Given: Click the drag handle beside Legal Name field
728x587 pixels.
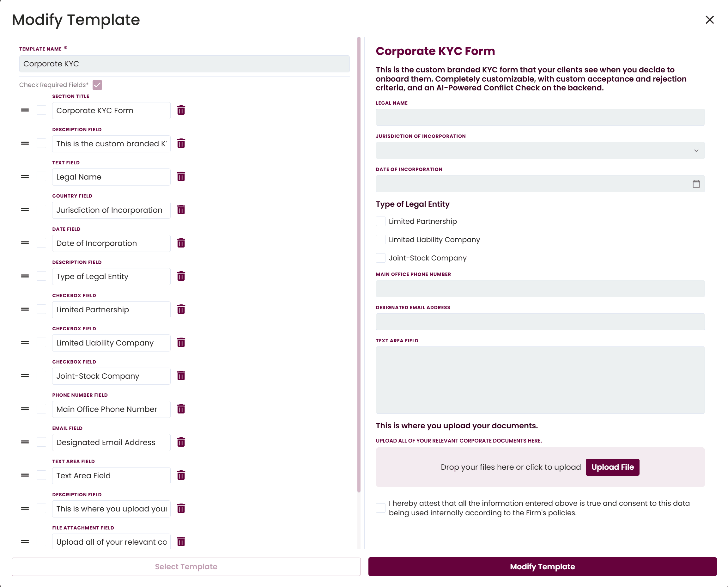Looking at the screenshot, I should coord(25,176).
